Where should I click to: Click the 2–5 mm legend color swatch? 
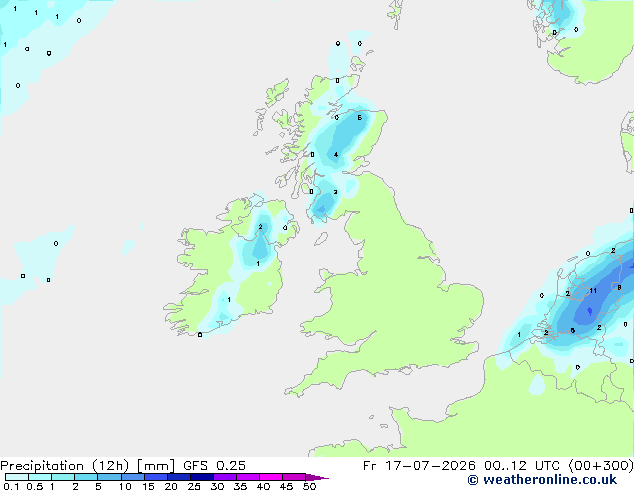tap(86, 477)
